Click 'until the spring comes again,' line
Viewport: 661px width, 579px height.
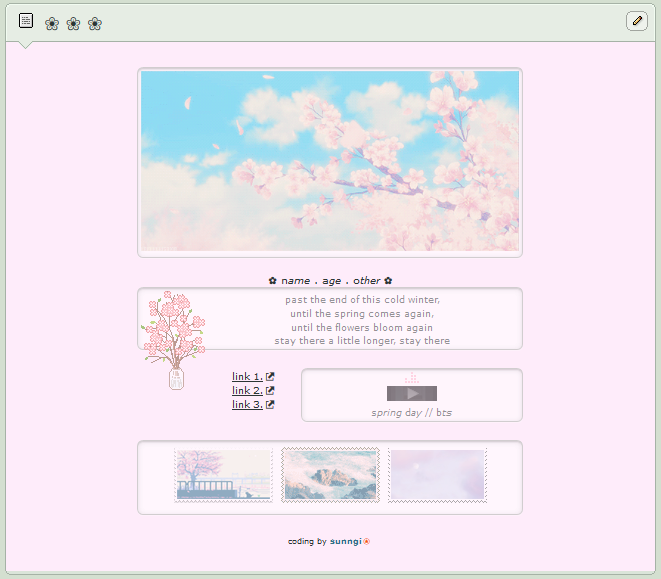point(362,314)
